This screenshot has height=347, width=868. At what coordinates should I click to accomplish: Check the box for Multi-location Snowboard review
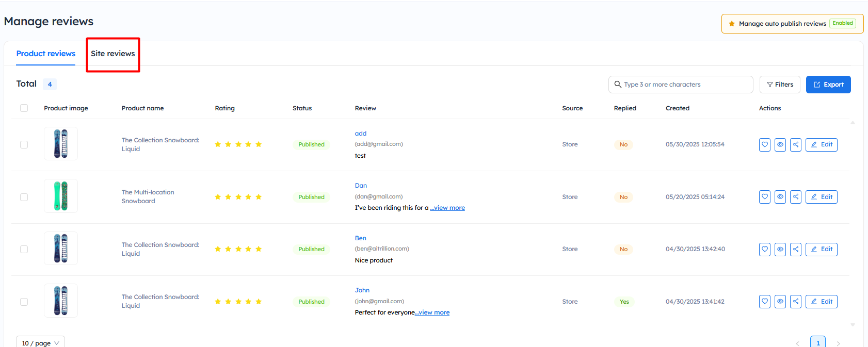point(24,197)
